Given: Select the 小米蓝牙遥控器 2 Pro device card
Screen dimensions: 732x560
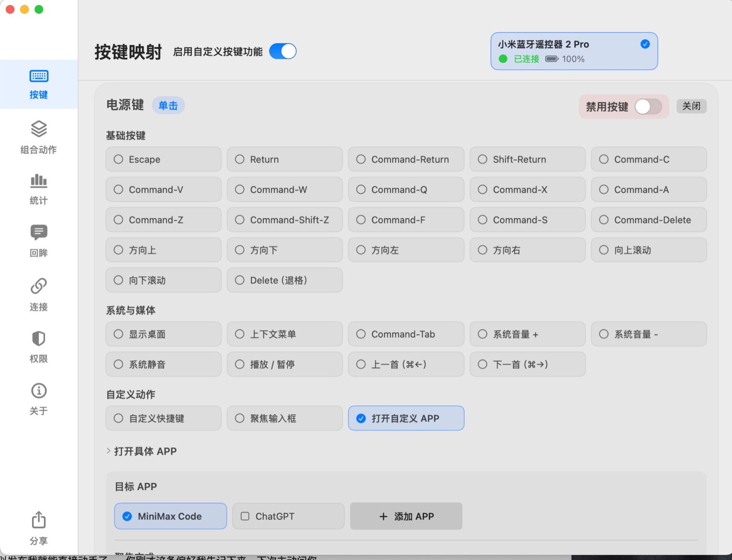Looking at the screenshot, I should 574,51.
